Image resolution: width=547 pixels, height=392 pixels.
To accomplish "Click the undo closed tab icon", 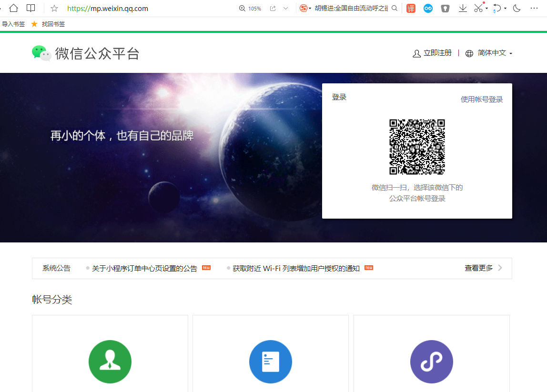I will (497, 8).
